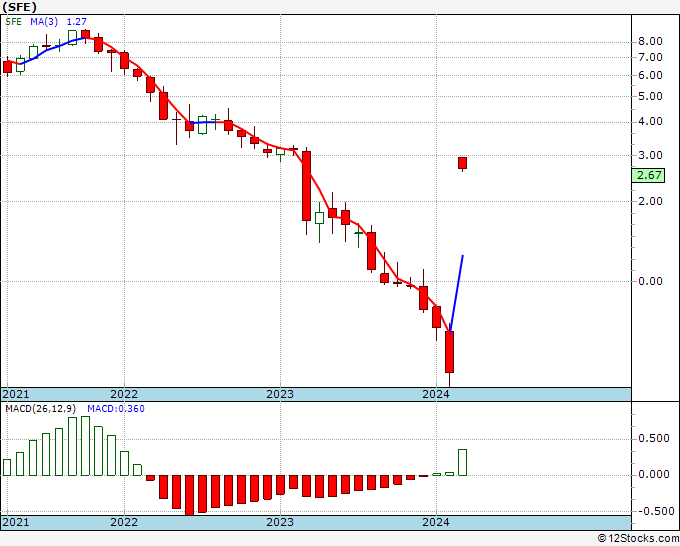
Task: Click the 7.00 price axis label
Action: point(650,57)
